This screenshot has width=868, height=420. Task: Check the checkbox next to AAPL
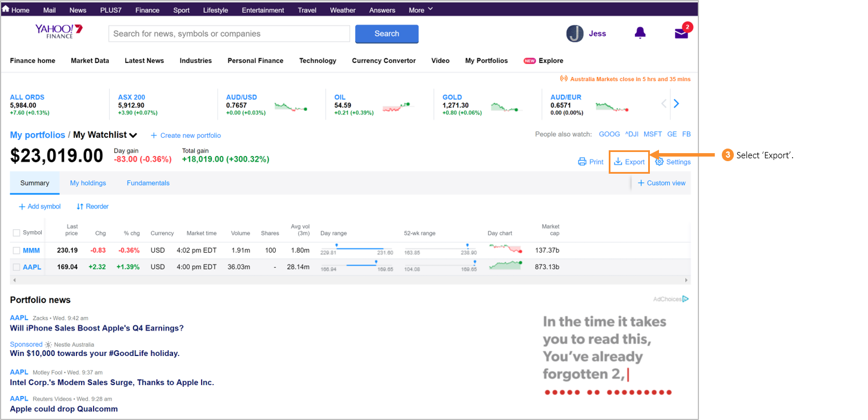[16, 266]
